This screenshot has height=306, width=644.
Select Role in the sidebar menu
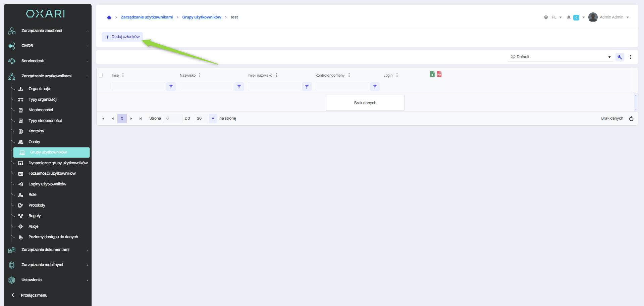tap(33, 194)
